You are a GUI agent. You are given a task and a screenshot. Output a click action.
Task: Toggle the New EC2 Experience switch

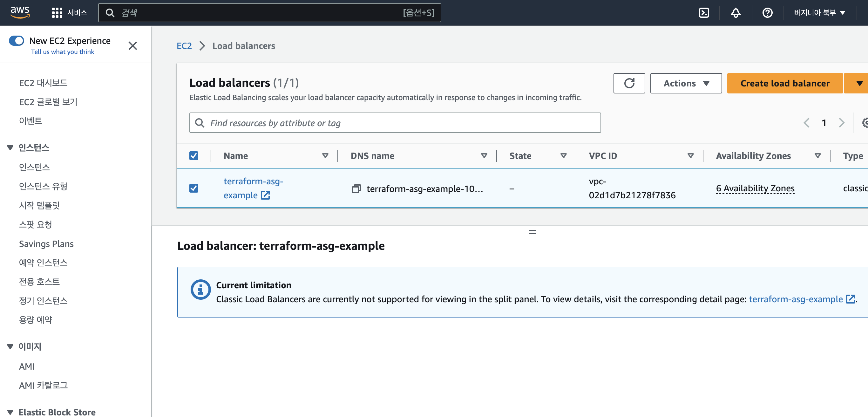16,41
